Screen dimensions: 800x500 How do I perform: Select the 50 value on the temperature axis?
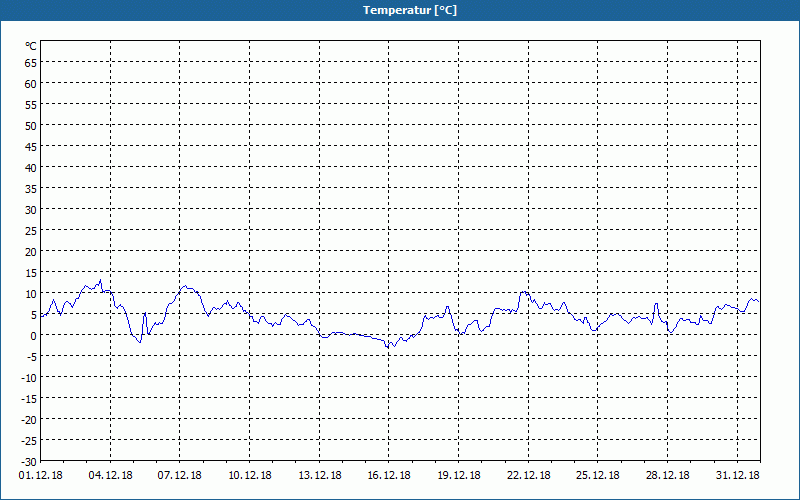tap(31, 126)
